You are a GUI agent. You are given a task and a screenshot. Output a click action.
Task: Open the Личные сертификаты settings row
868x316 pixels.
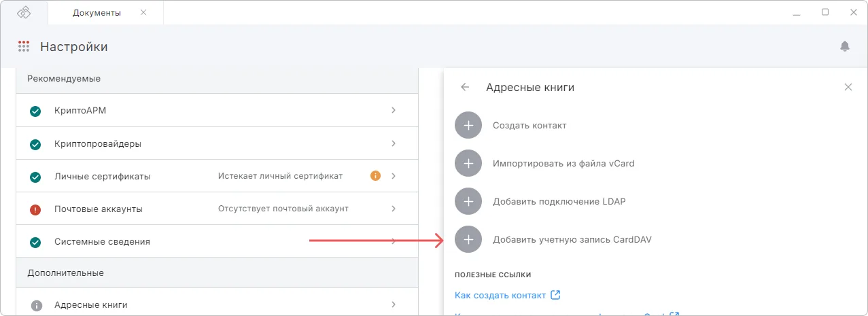pos(217,176)
